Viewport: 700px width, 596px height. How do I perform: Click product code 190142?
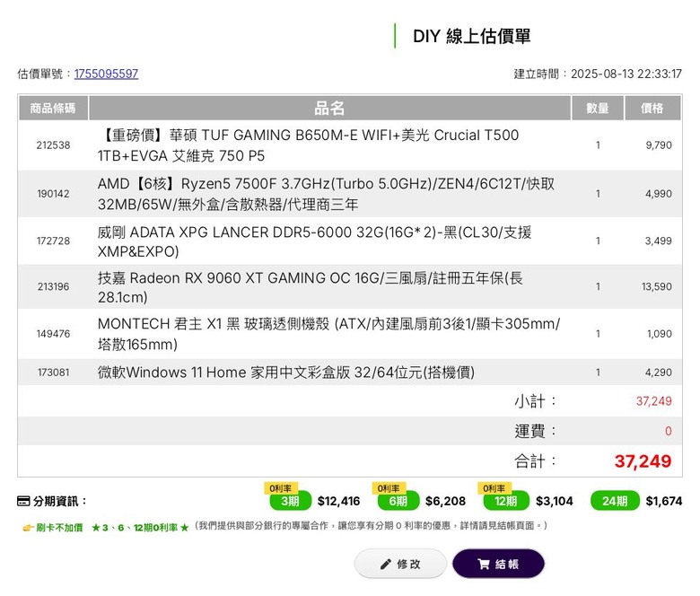53,194
